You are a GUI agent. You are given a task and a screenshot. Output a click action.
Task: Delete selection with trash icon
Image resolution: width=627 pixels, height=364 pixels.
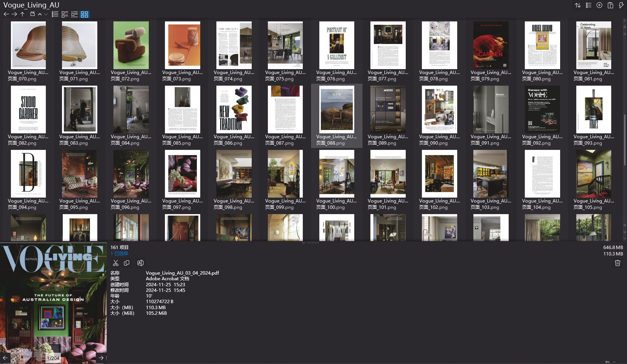[617, 263]
